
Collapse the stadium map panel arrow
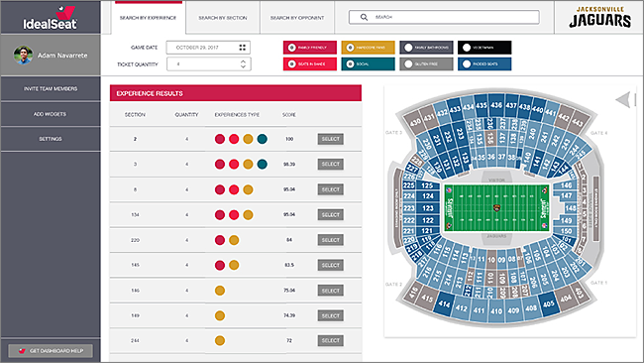point(623,99)
